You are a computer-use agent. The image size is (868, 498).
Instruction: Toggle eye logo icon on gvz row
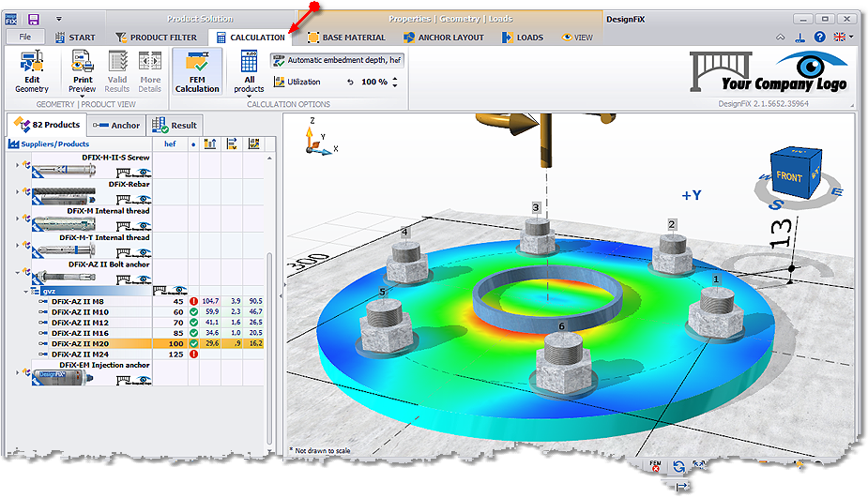180,291
